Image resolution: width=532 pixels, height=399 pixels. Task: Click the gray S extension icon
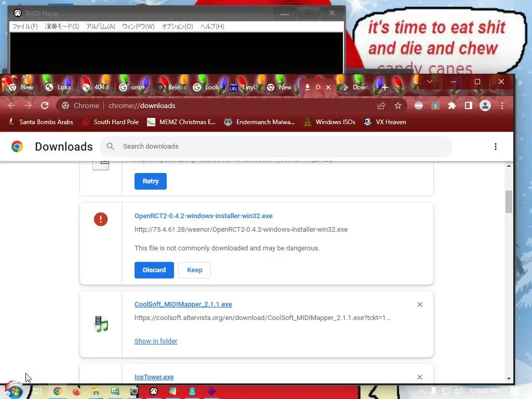point(435,106)
